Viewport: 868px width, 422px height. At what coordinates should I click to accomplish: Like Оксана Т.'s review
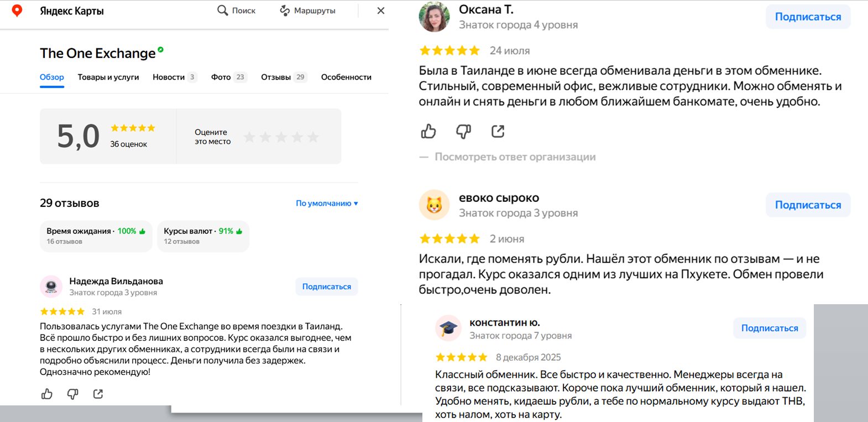428,131
